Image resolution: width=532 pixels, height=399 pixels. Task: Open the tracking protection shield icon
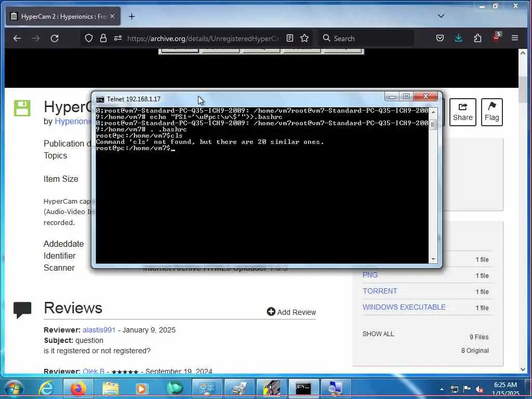coord(88,38)
